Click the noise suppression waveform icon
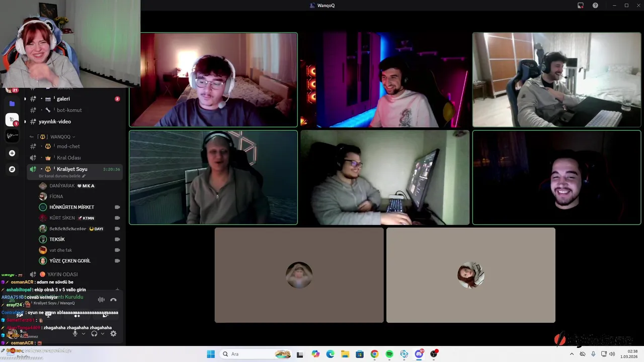 pos(101,300)
